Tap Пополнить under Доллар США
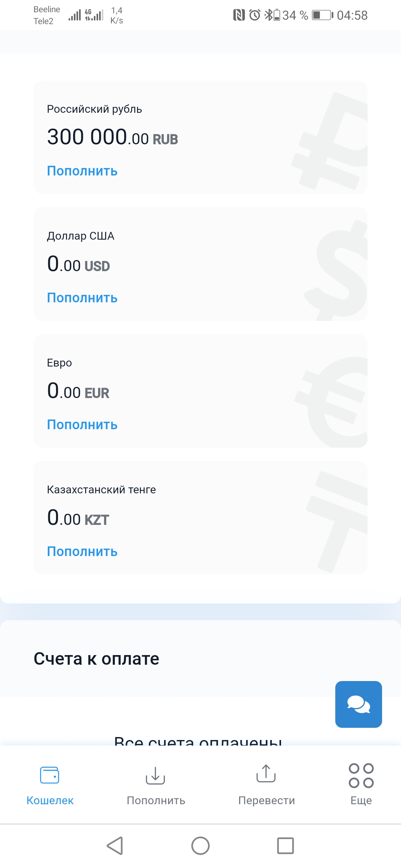This screenshot has width=401, height=868. (82, 298)
